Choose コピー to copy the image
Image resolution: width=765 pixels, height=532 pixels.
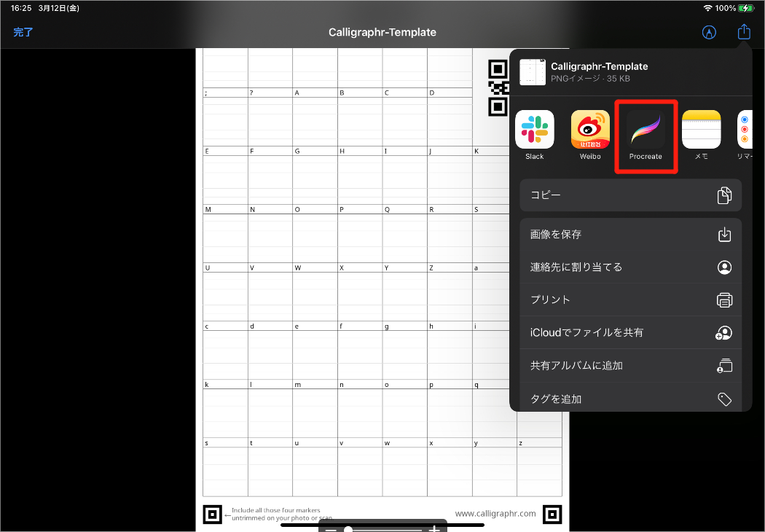pyautogui.click(x=630, y=195)
